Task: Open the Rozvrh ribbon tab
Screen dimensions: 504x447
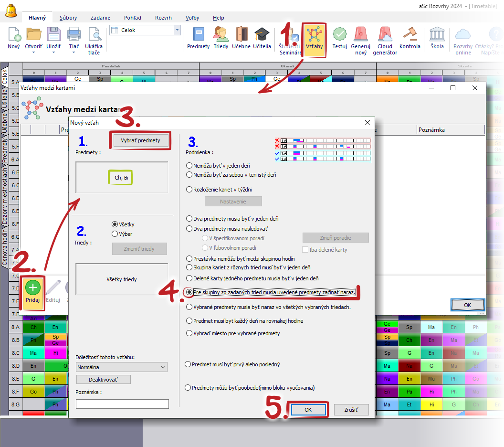Action: point(163,18)
